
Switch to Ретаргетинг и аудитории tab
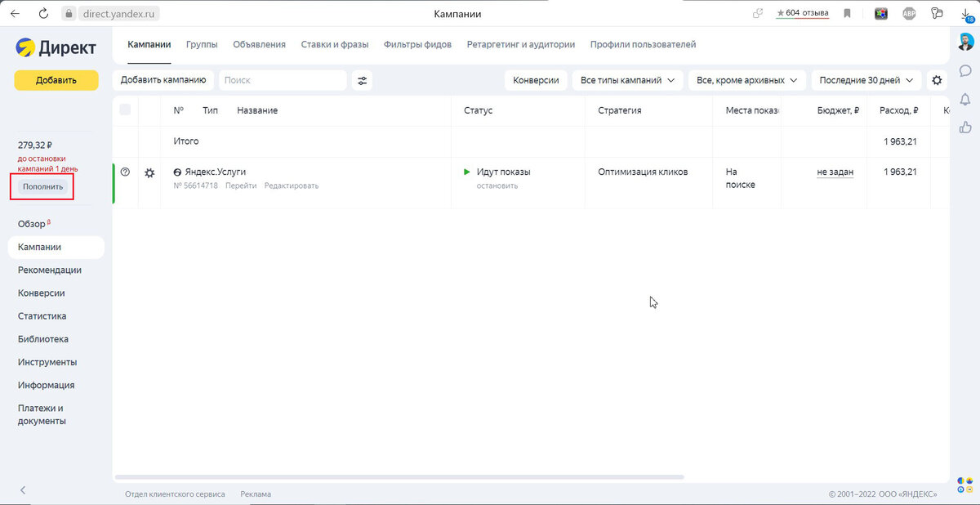click(x=521, y=44)
